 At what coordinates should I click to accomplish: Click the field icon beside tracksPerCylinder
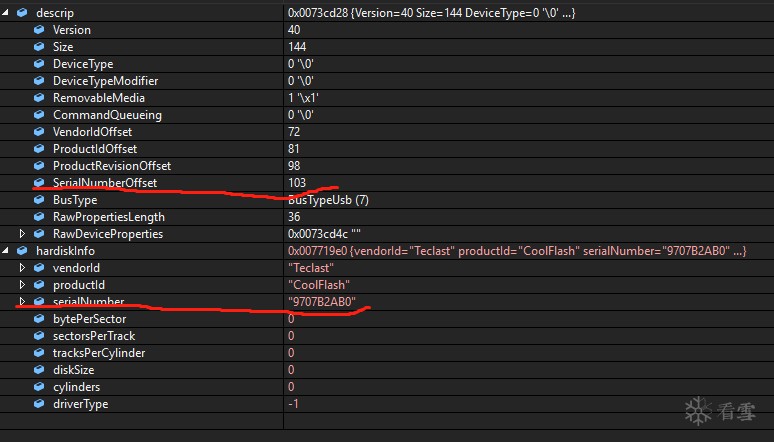(39, 353)
